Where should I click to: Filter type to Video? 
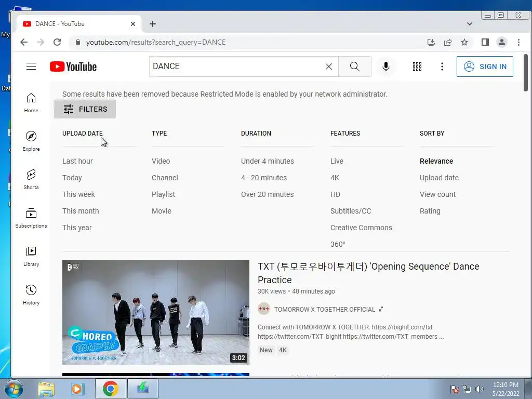click(161, 161)
